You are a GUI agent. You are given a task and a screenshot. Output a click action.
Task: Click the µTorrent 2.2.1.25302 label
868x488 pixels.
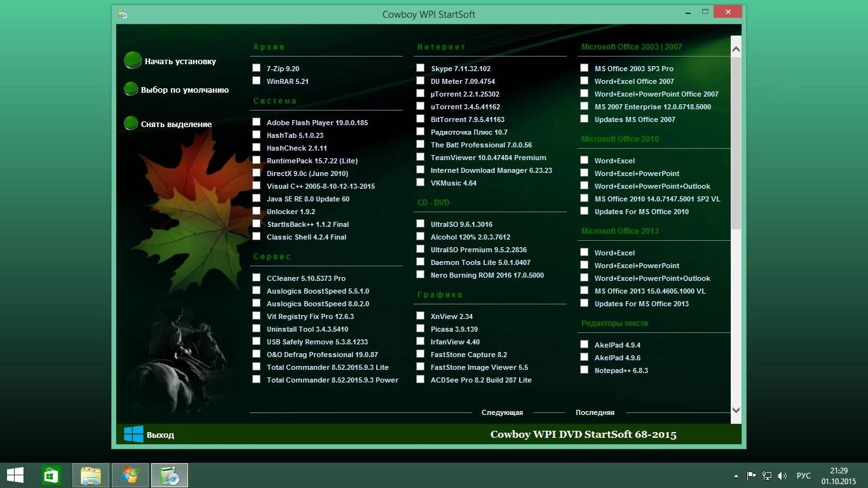click(465, 94)
